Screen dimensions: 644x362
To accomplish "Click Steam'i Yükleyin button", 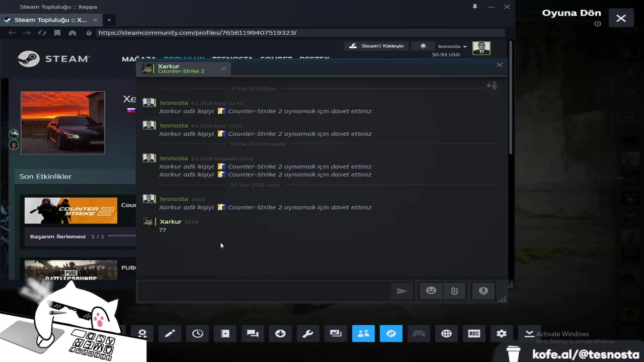I will pyautogui.click(x=376, y=46).
